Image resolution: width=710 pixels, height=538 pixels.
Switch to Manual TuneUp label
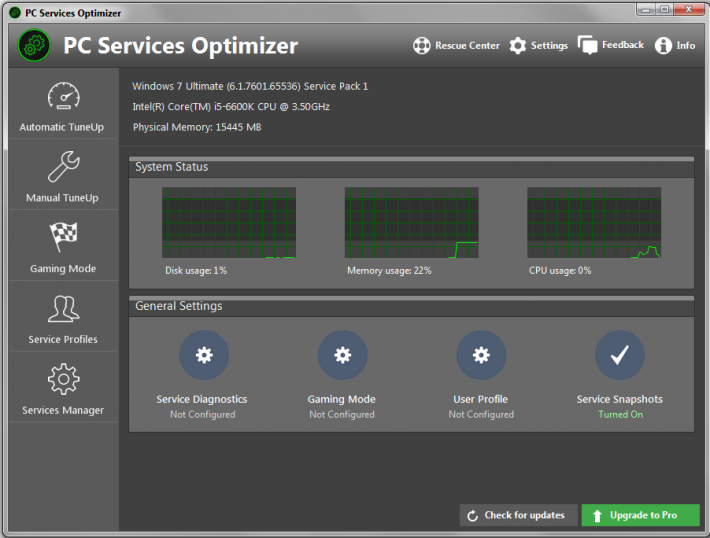point(62,198)
